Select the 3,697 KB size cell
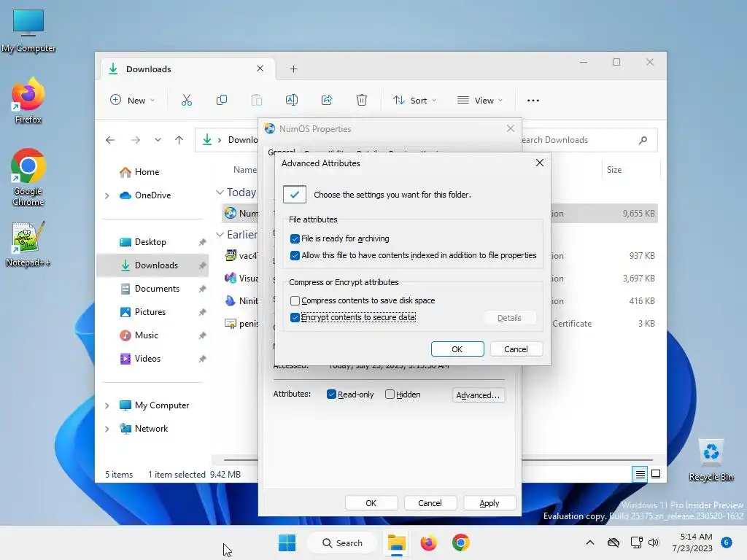 (638, 278)
